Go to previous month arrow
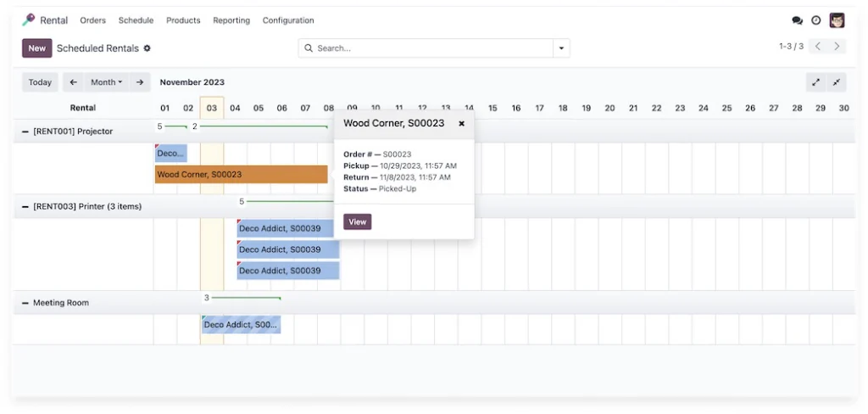The height and width of the screenshot is (414, 868). pos(73,82)
